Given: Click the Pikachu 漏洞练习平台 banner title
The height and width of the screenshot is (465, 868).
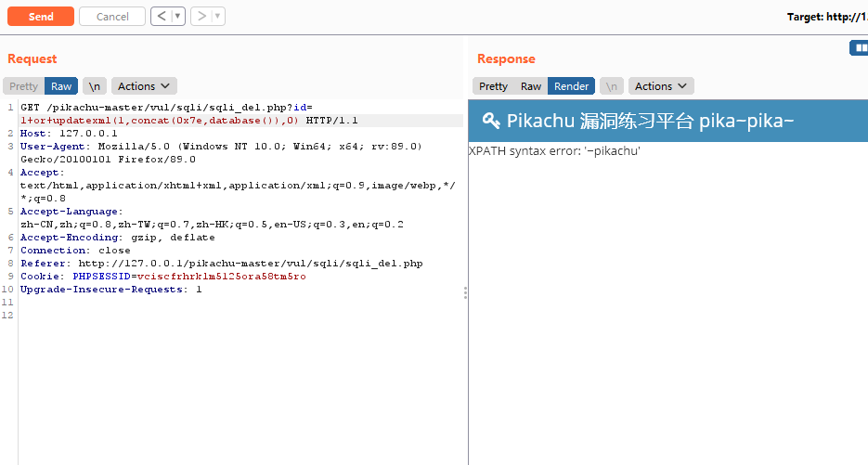Looking at the screenshot, I should click(x=651, y=121).
